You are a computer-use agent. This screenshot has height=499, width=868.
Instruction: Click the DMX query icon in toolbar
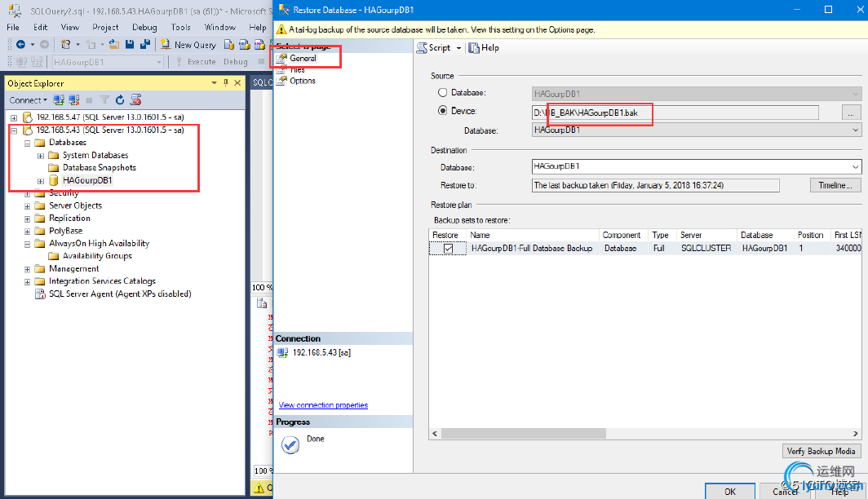(259, 45)
